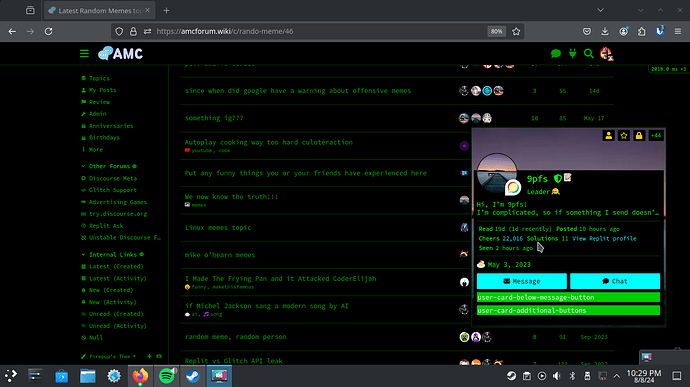Open 'We now know the truth!!!' topic
The width and height of the screenshot is (690, 387).
(x=231, y=197)
